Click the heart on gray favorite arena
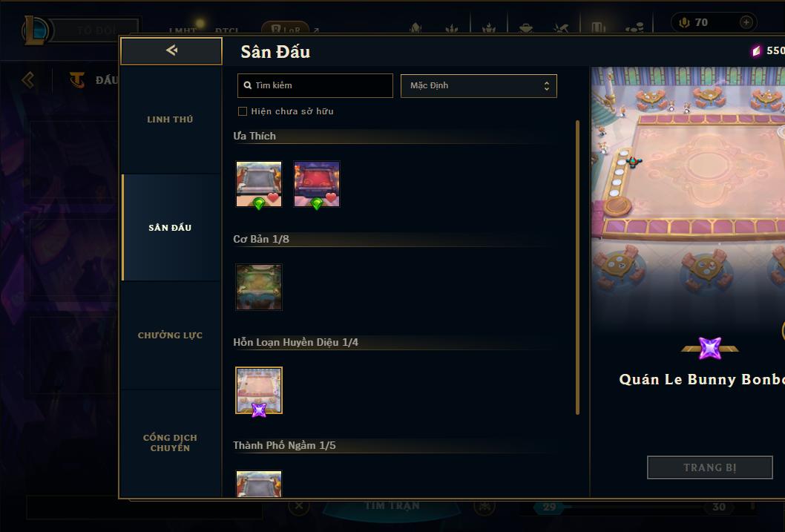Viewport: 785px width, 532px height. (273, 197)
